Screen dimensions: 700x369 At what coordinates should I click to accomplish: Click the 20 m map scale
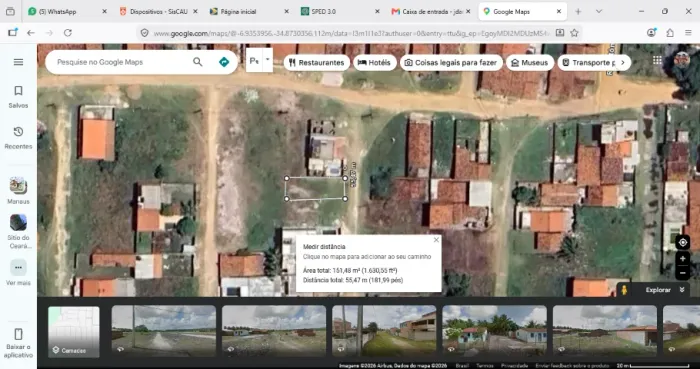click(x=654, y=365)
